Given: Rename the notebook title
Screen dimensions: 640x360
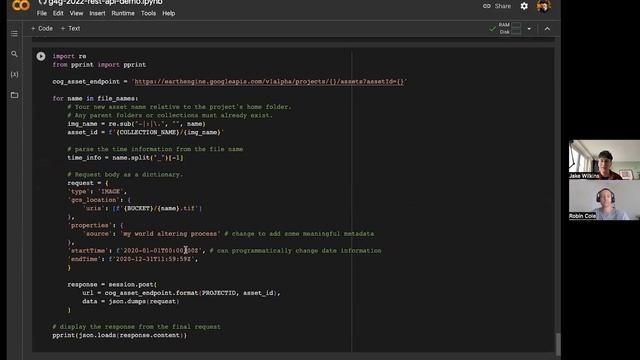Looking at the screenshot, I should coord(105,2).
